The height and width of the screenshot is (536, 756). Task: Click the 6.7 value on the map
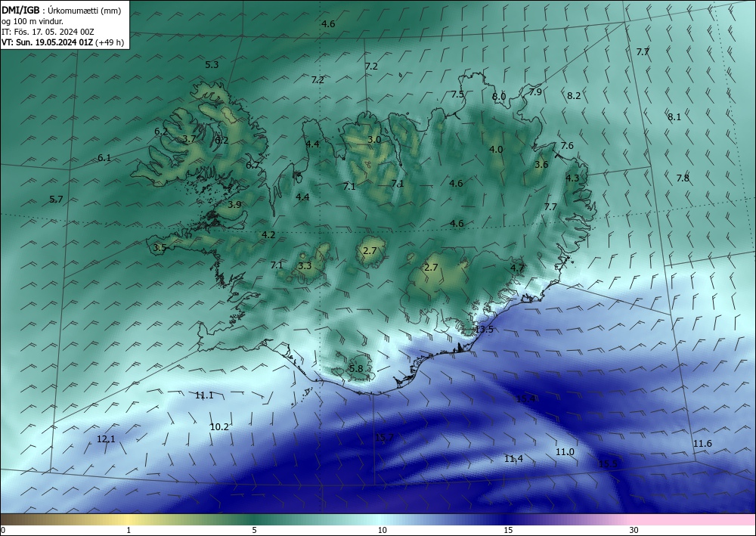coord(253,166)
